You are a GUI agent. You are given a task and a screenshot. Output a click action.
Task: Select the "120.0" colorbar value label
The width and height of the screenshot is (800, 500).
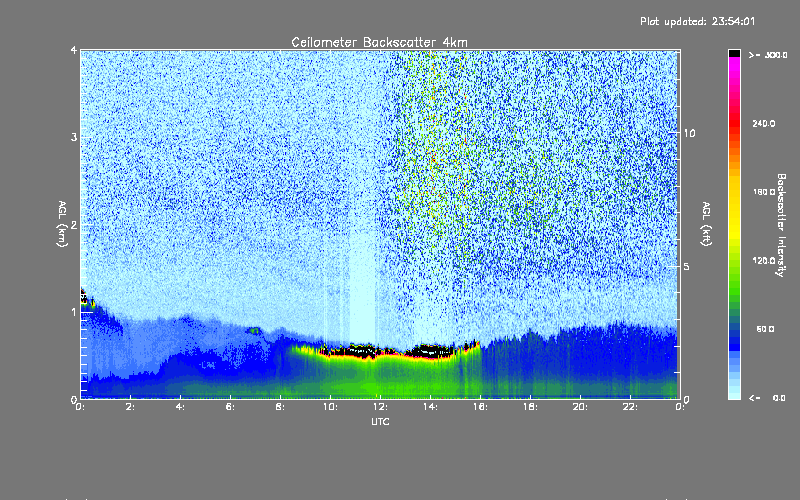(764, 261)
